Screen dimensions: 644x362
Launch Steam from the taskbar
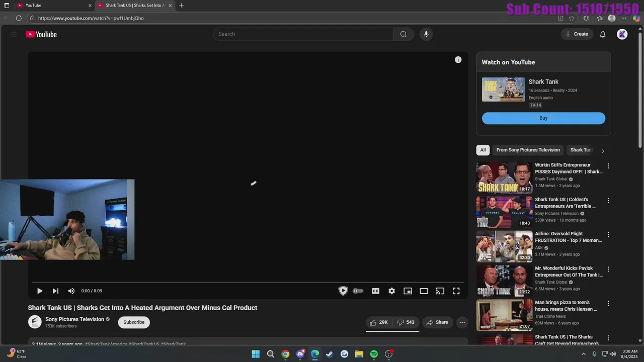(x=330, y=354)
